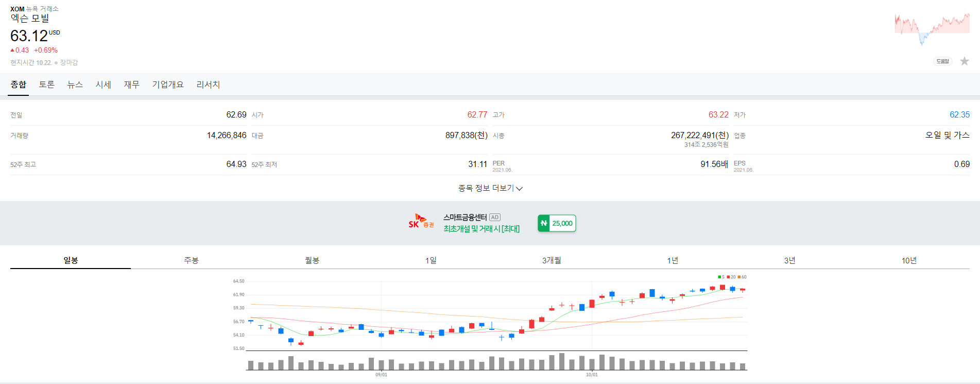Click the 전일 value 62.69

point(236,114)
